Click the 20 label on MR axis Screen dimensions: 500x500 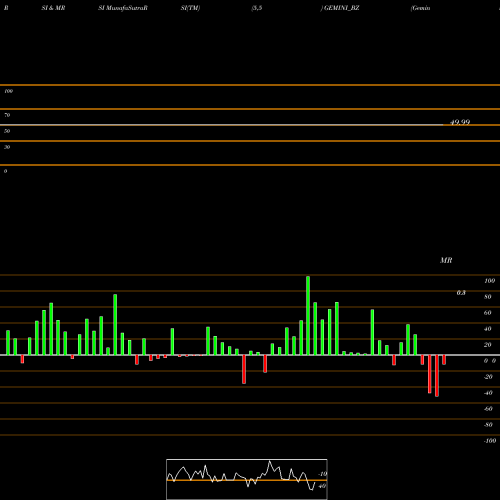click(488, 345)
